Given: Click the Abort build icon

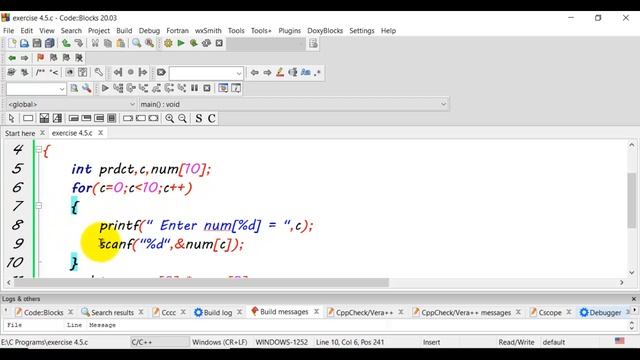Looking at the screenshot, I should 219,43.
